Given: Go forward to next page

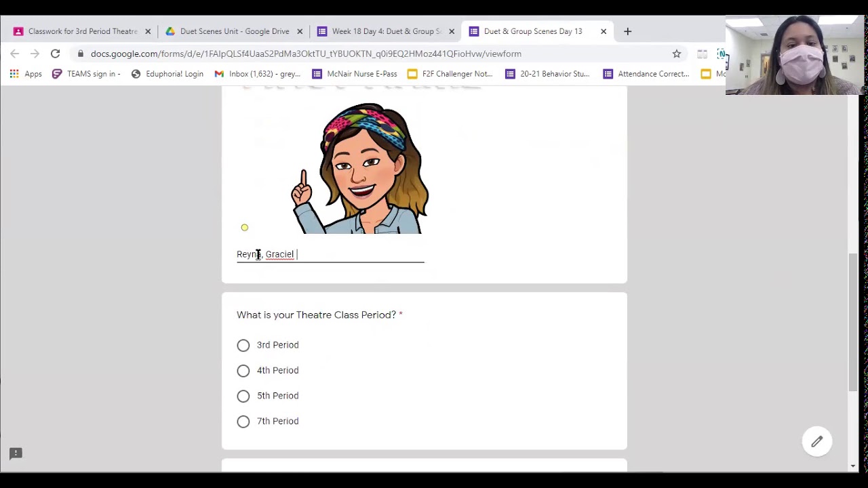Looking at the screenshot, I should point(35,54).
